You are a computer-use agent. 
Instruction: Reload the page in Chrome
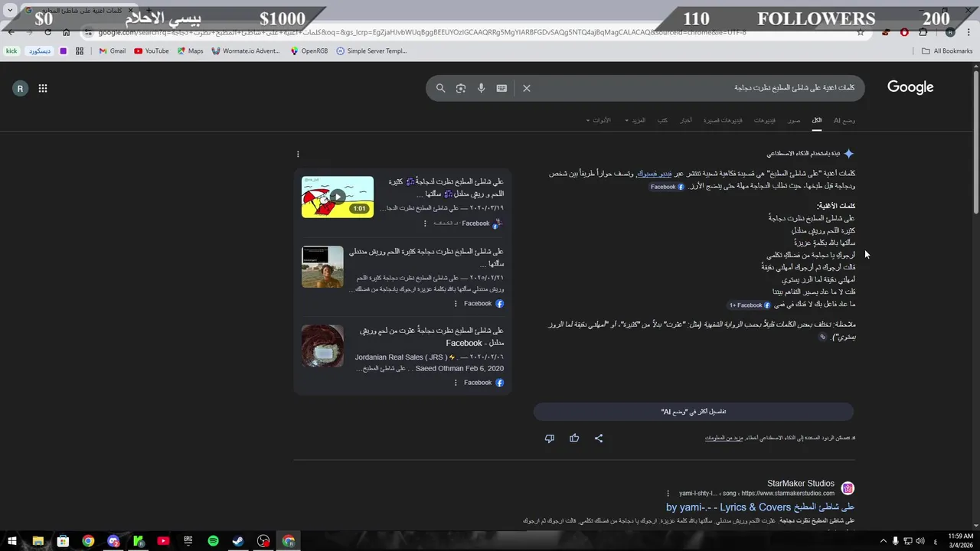click(47, 32)
